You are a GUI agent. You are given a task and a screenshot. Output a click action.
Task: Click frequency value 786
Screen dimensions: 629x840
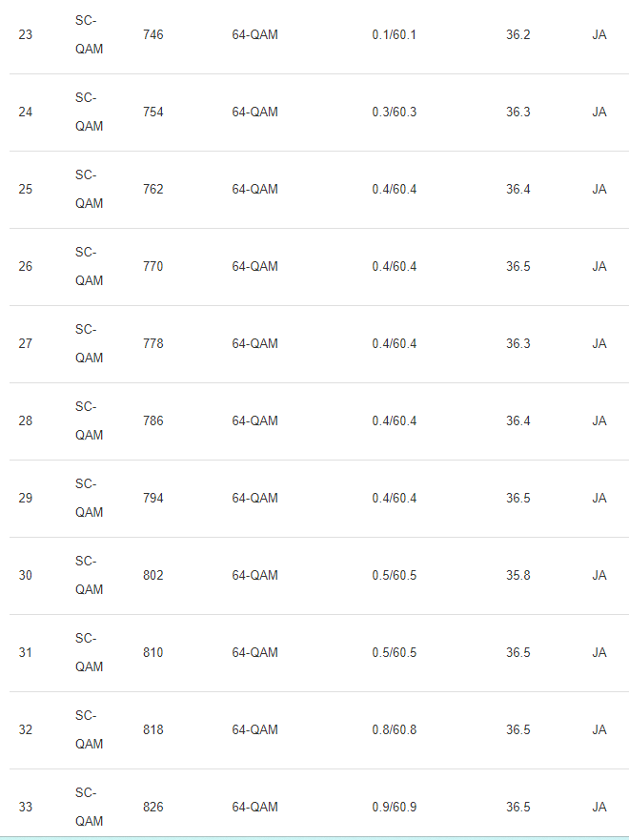click(x=153, y=420)
